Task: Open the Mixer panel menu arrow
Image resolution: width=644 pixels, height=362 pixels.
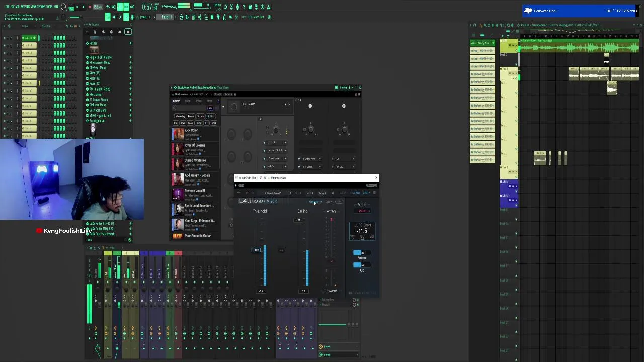Action: point(88,247)
